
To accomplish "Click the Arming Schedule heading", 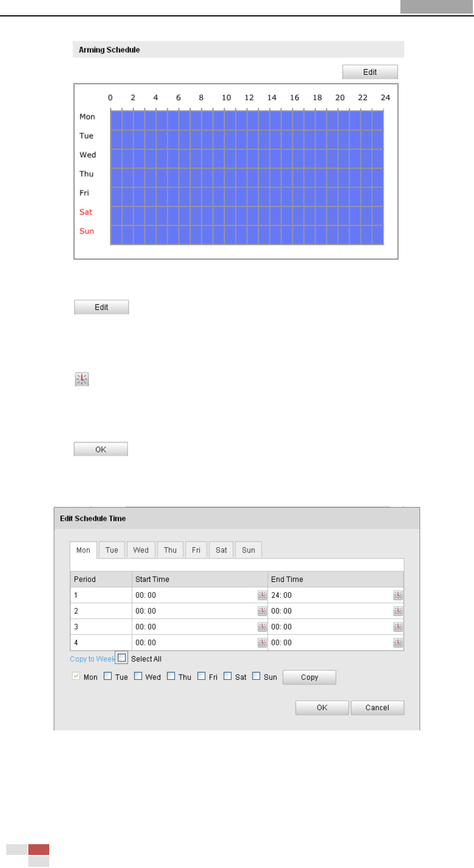I will tap(109, 50).
